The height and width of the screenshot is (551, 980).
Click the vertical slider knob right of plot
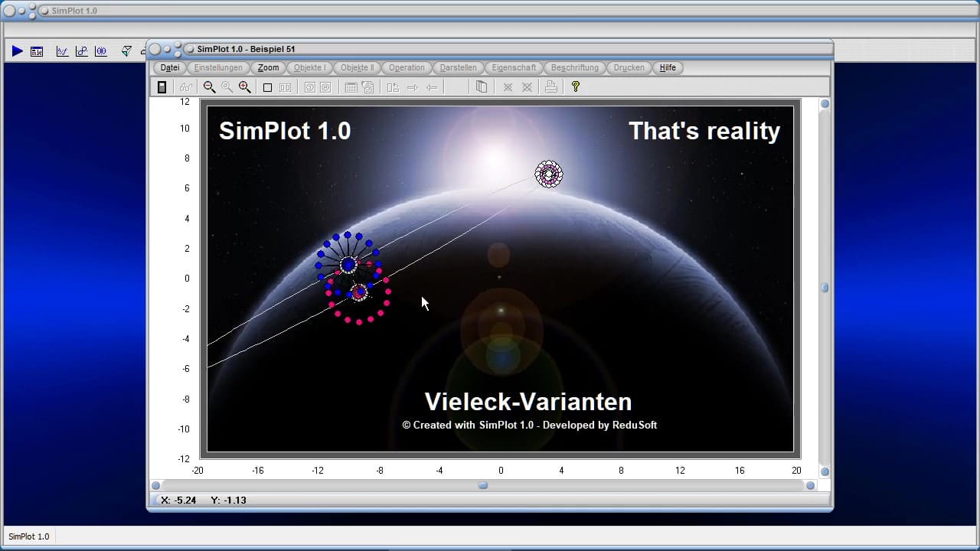pos(825,288)
